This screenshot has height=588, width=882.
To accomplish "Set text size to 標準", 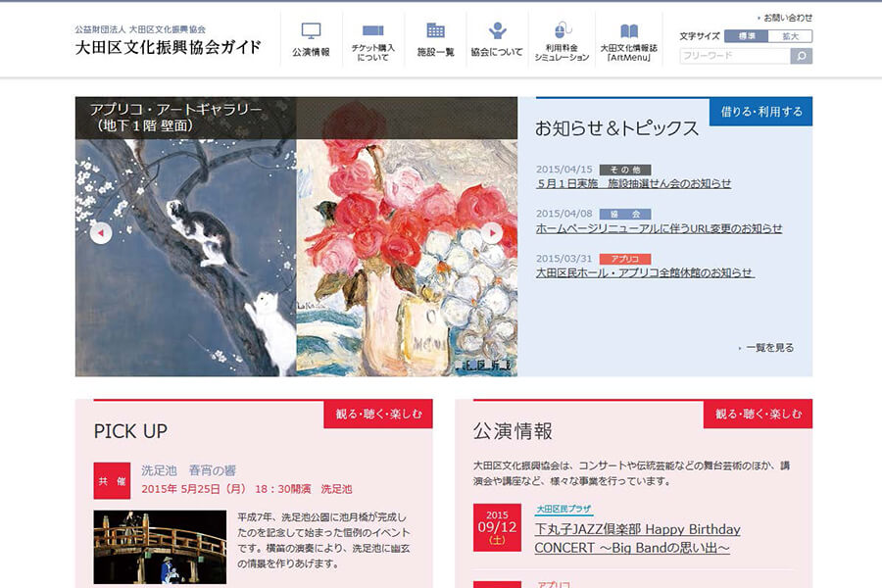I will (747, 36).
